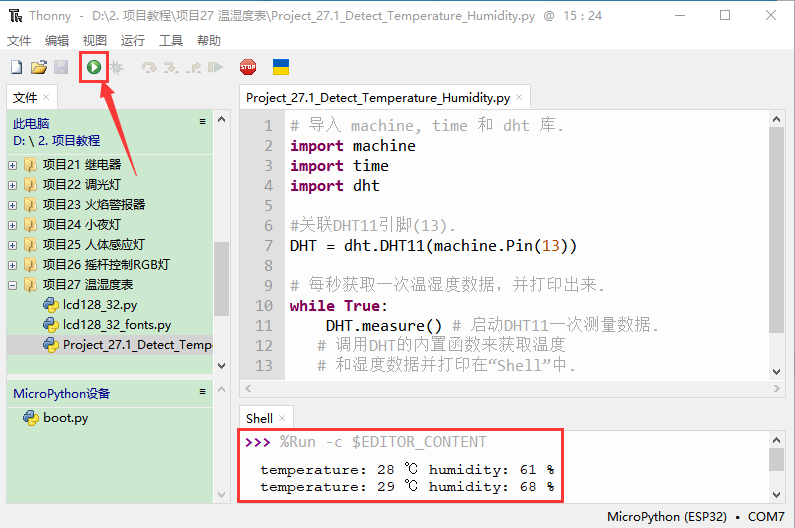Viewport: 795px width, 528px height.
Task: Open the 文件 menu
Action: pos(19,41)
